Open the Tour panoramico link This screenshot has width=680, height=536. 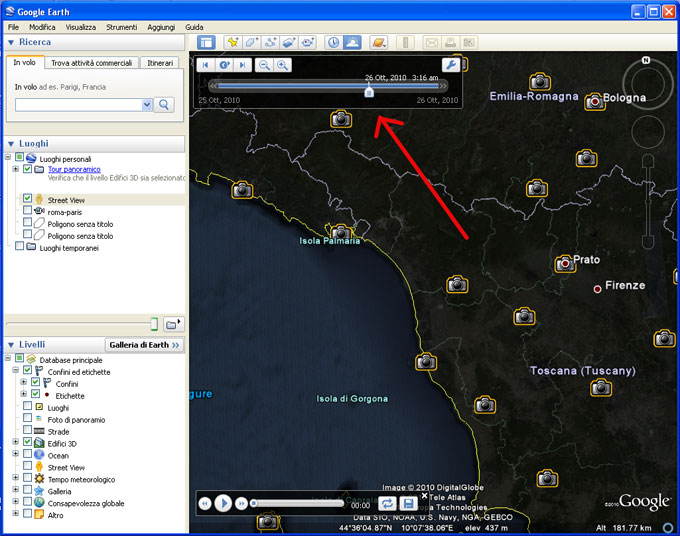(74, 169)
